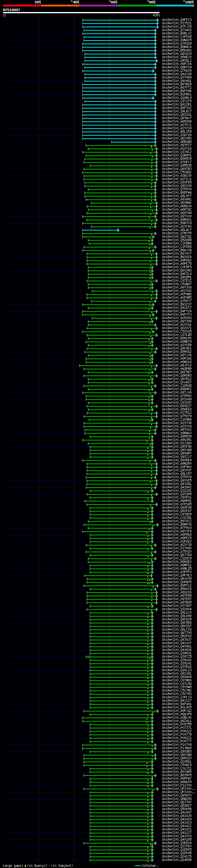Click the UniRef100_Q9C639 entry
The height and width of the screenshot is (868, 197).
point(176,186)
